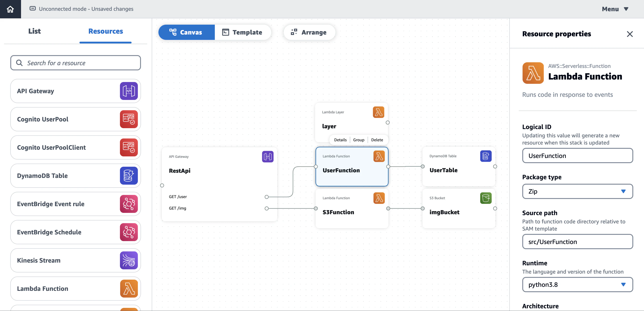Image resolution: width=644 pixels, height=311 pixels.
Task: Select the UserFunction node on canvas
Action: [352, 166]
